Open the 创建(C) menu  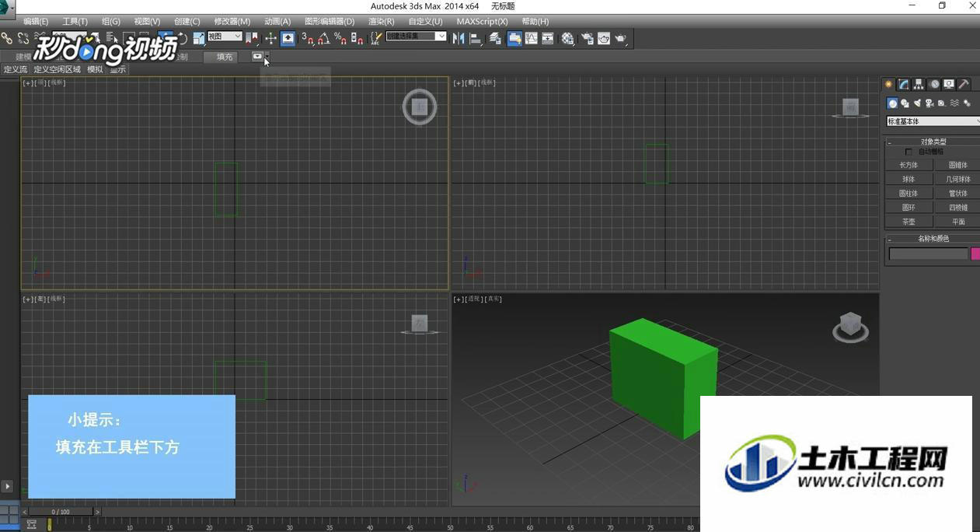(x=187, y=21)
